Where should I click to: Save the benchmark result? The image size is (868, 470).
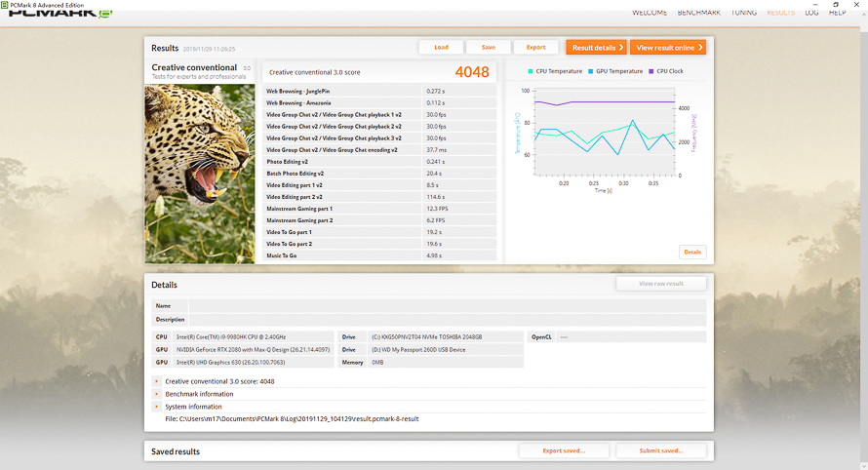pyautogui.click(x=488, y=47)
